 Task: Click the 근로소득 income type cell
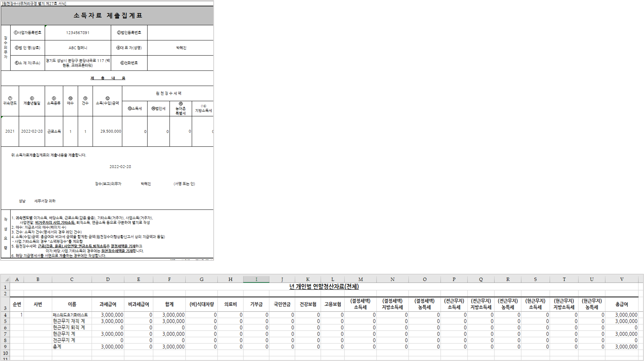click(x=54, y=131)
